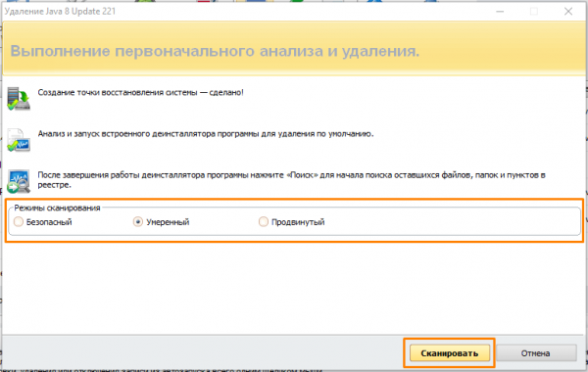
Task: Click the Сканировать button
Action: click(x=449, y=352)
